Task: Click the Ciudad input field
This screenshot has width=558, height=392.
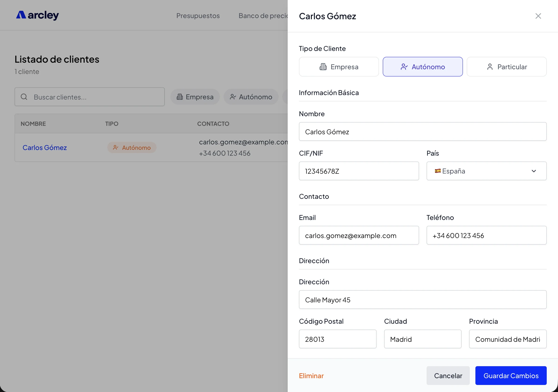Action: tap(423, 339)
